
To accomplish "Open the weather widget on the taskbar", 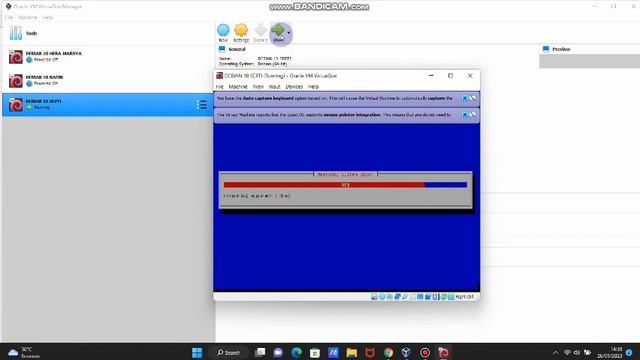I will tap(24, 352).
